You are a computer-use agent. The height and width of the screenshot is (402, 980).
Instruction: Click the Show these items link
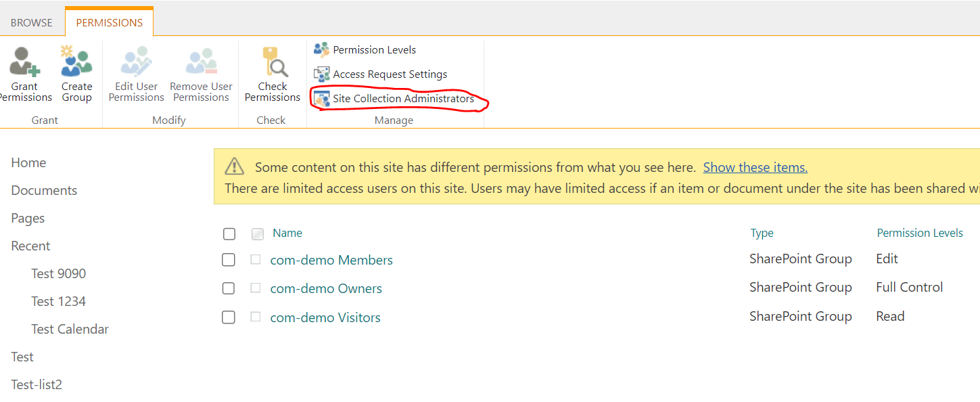pyautogui.click(x=755, y=167)
